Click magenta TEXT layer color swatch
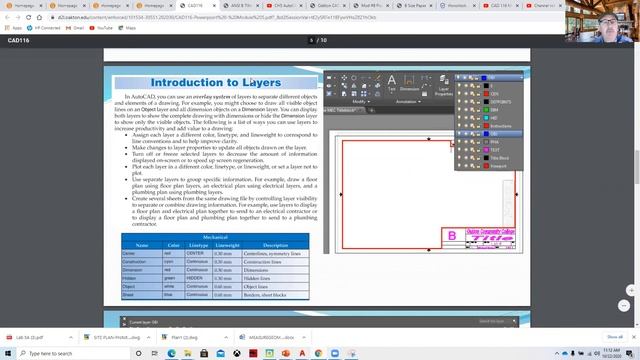Viewport: 640px width, 360px height. 486,150
